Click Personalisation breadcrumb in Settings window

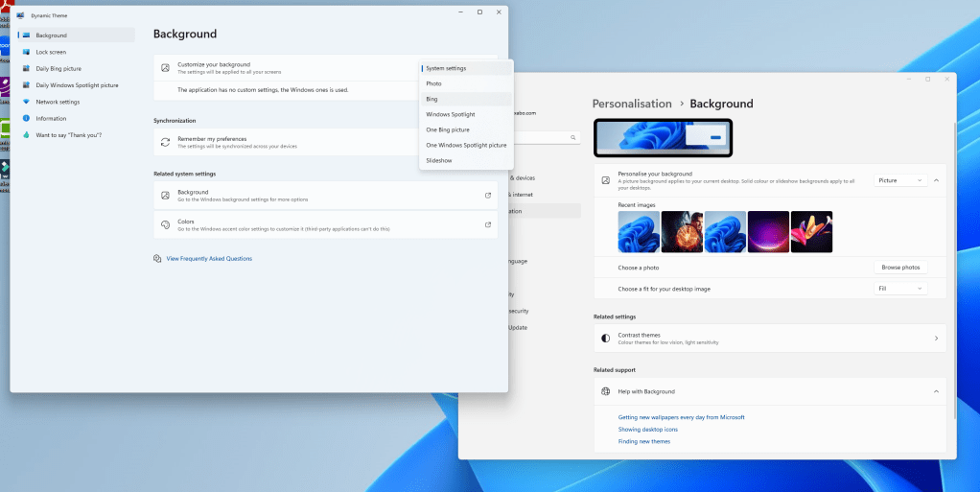coord(632,104)
